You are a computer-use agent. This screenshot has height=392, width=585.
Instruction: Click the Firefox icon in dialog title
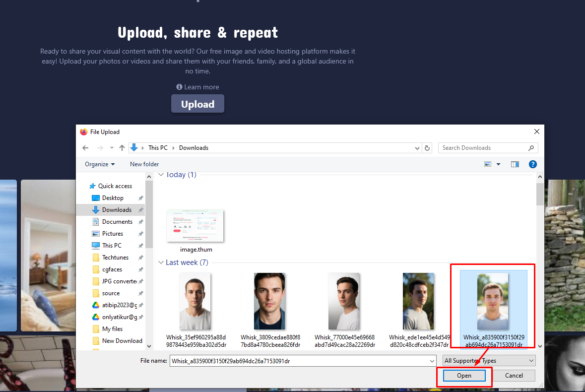[x=83, y=131]
